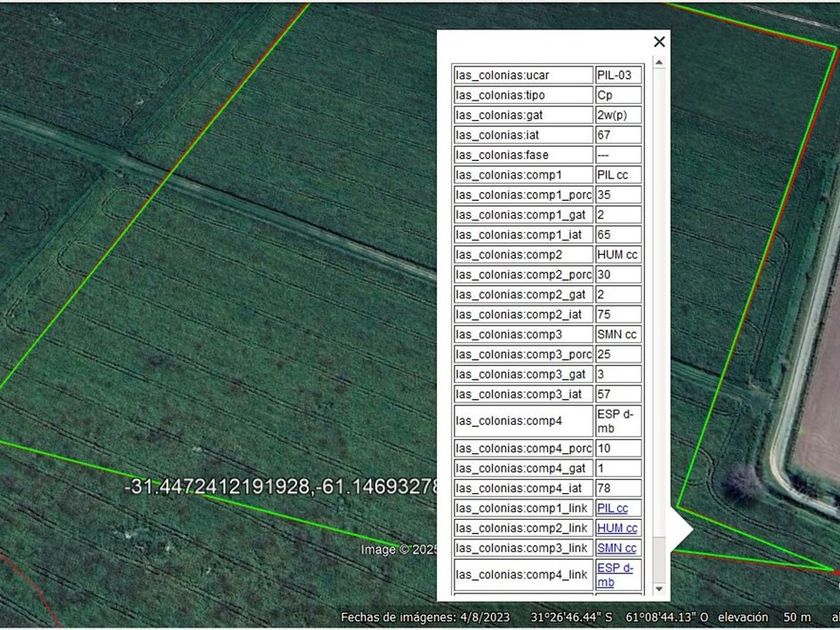840x630 pixels.
Task: Click the elevación 50 m readout
Action: click(764, 618)
